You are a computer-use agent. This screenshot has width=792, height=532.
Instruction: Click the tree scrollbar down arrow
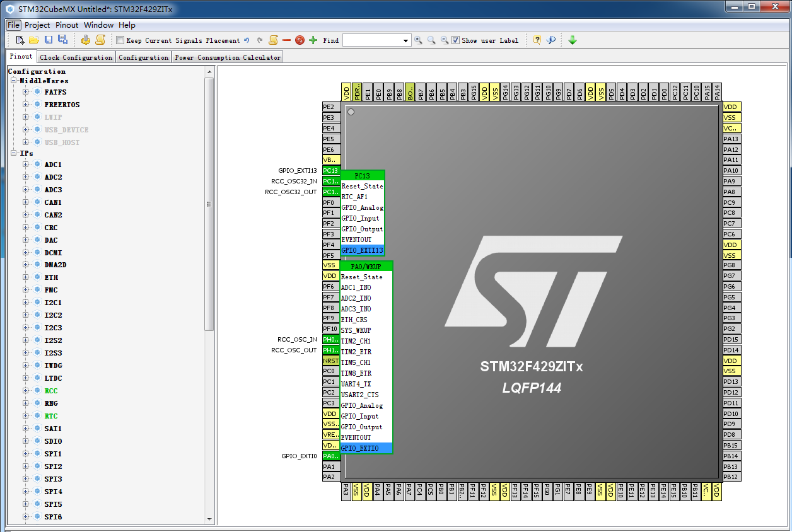point(210,519)
